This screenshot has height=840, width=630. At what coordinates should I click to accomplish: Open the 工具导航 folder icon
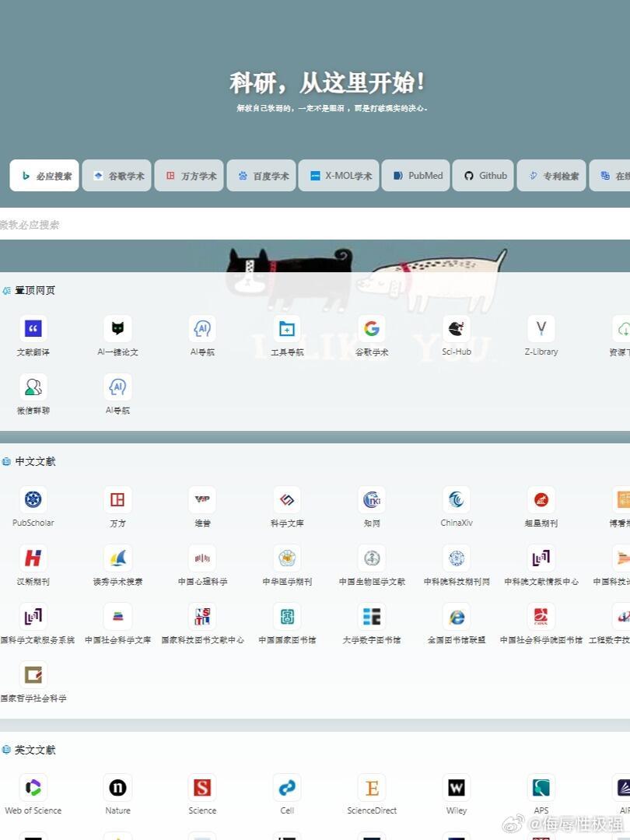287,328
